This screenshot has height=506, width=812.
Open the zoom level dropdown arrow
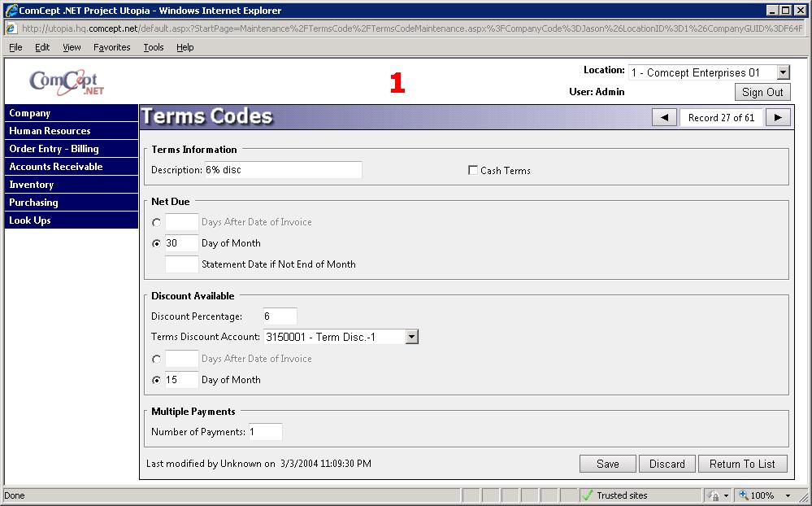click(788, 495)
